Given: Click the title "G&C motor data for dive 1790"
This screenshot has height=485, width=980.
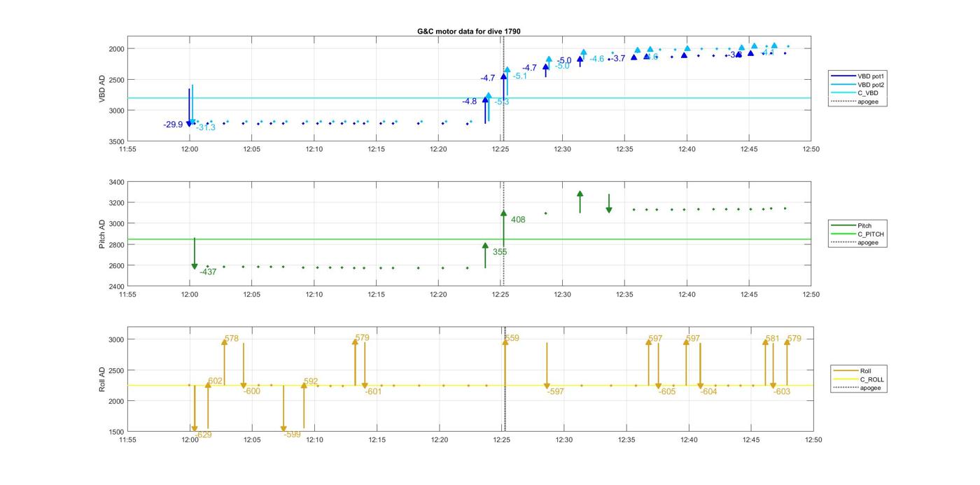Looking at the screenshot, I should 469,31.
